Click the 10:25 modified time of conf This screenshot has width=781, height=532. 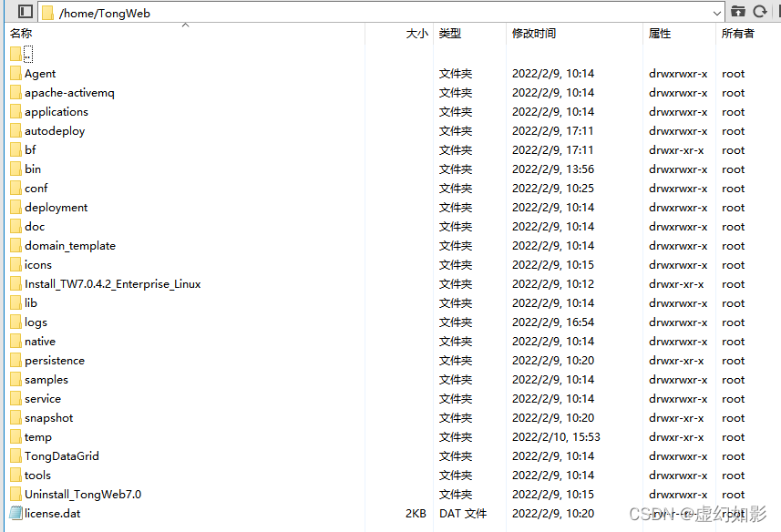tap(580, 189)
